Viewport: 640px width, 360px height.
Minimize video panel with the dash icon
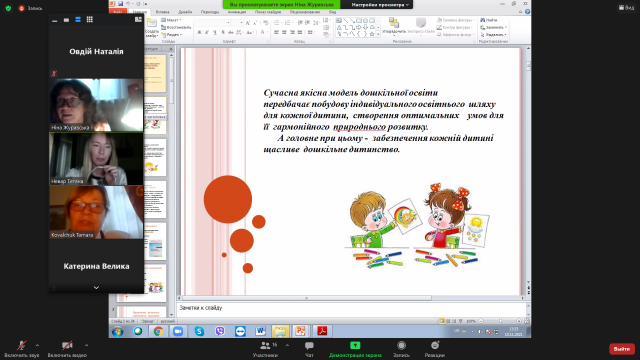coord(55,20)
